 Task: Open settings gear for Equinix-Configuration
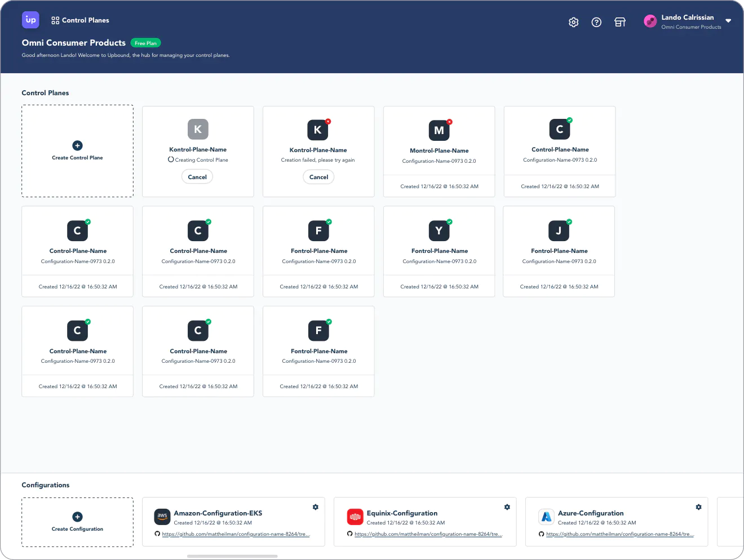(507, 507)
